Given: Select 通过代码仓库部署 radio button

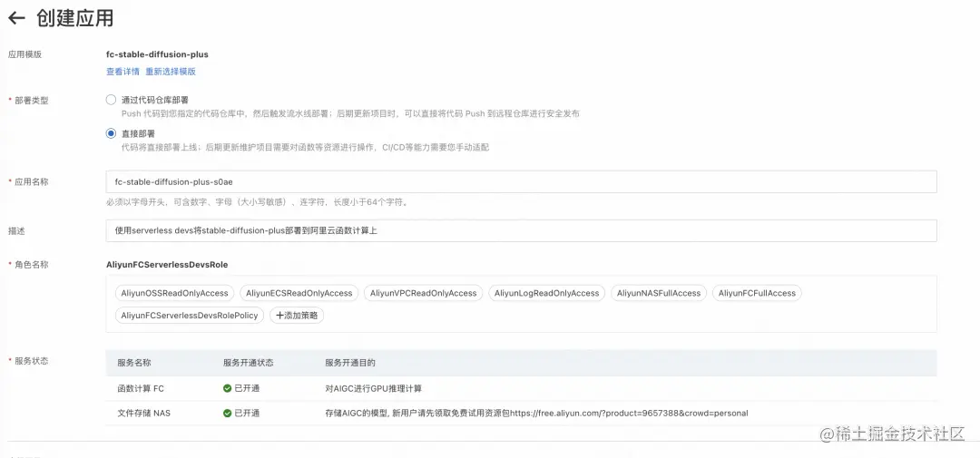Looking at the screenshot, I should [112, 100].
